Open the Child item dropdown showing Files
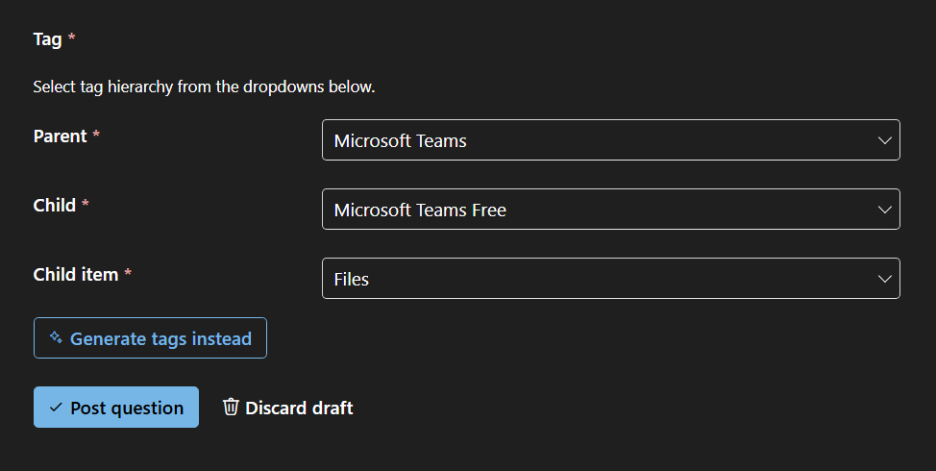936x471 pixels. [611, 279]
